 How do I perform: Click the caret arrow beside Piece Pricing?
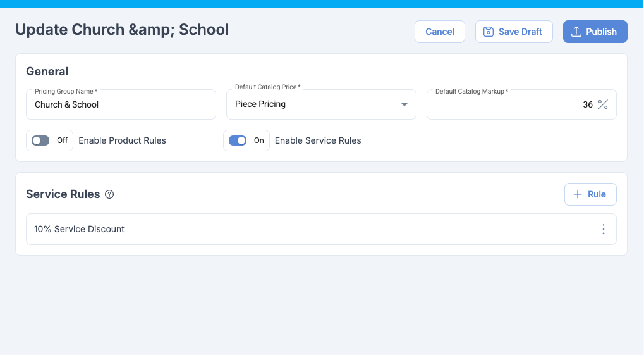[404, 104]
